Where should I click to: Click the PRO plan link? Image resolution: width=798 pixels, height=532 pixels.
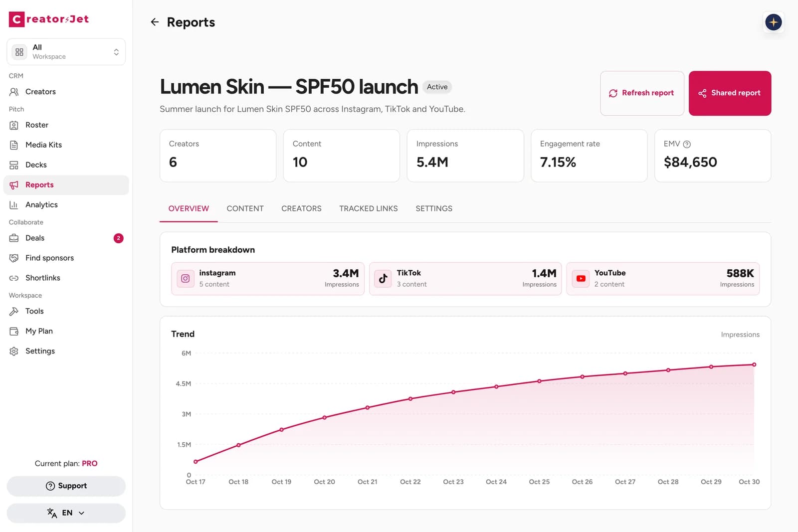point(90,464)
